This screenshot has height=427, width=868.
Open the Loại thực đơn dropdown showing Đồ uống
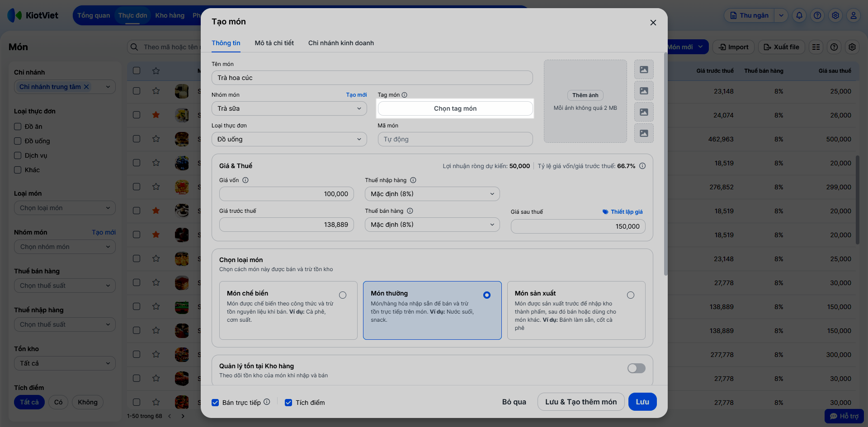pyautogui.click(x=289, y=139)
